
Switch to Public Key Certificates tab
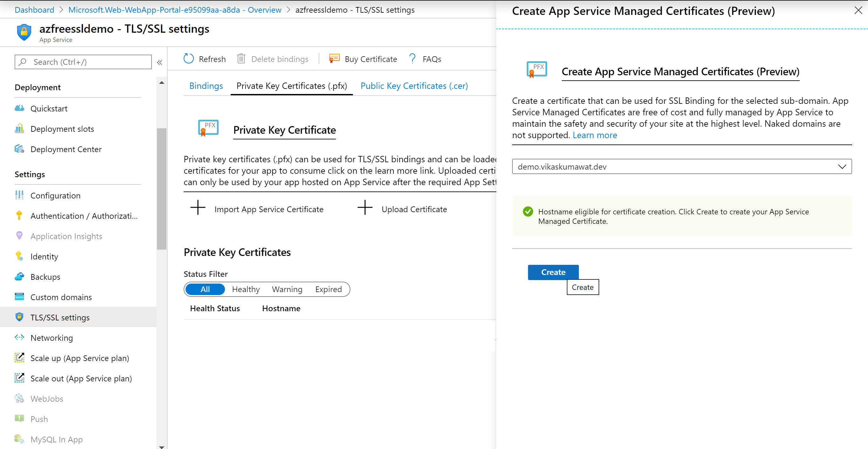coord(415,85)
